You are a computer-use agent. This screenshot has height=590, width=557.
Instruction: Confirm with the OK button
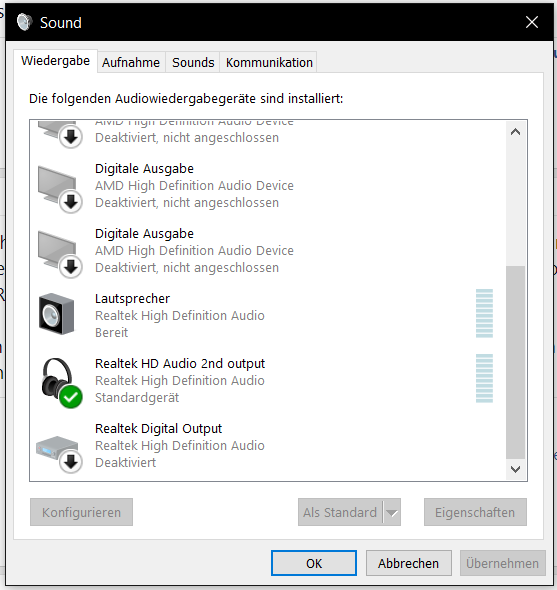coord(314,563)
